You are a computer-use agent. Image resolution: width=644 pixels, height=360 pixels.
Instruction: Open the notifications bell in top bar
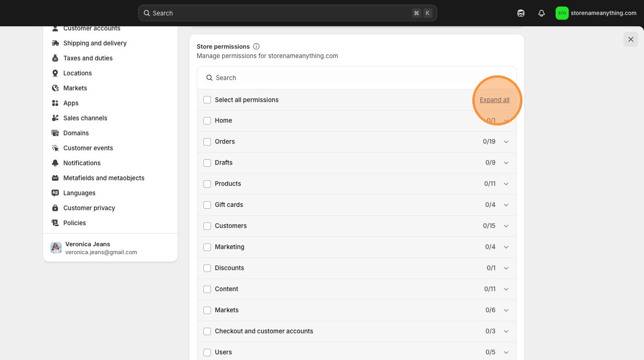click(x=542, y=13)
